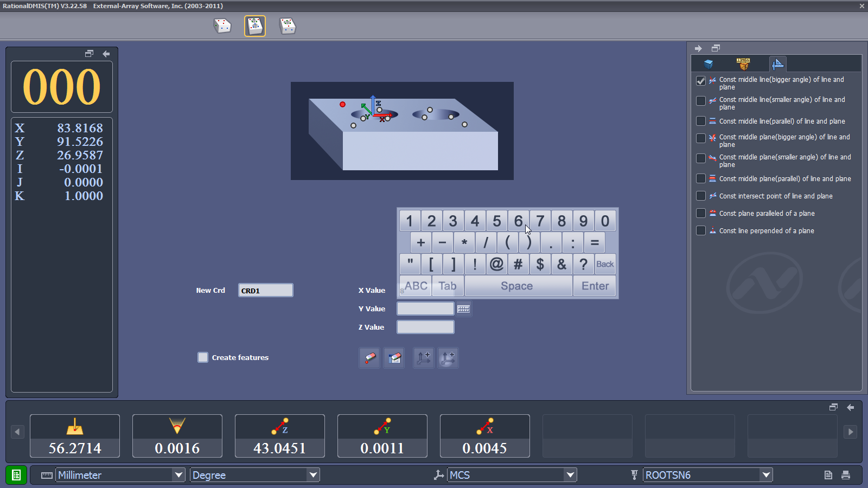Click the printer icon in status bar
Viewport: 868px width, 488px height.
click(x=845, y=475)
